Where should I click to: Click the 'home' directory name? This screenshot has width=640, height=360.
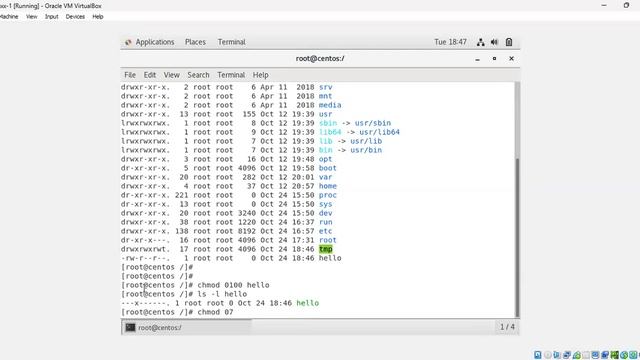click(328, 186)
